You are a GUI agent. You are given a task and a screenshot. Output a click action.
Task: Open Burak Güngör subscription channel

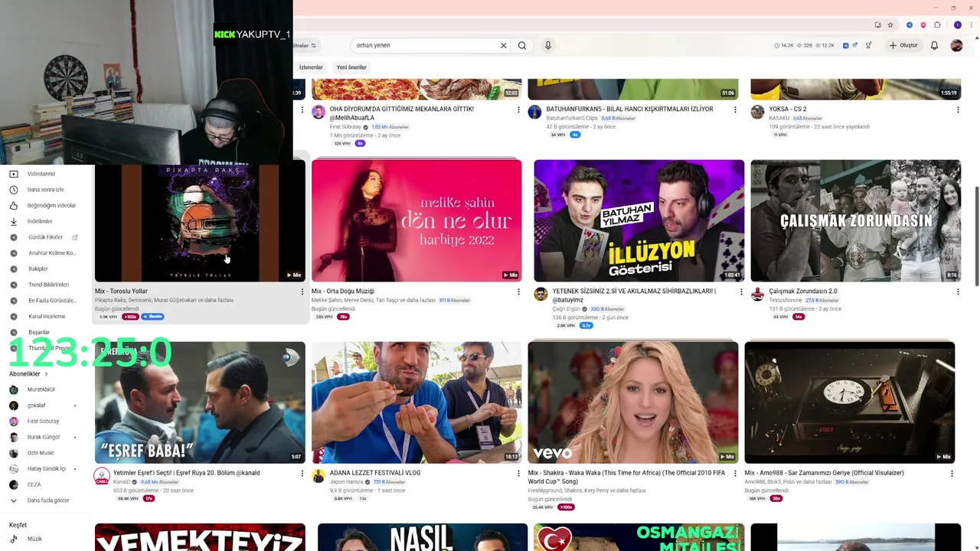(x=44, y=437)
